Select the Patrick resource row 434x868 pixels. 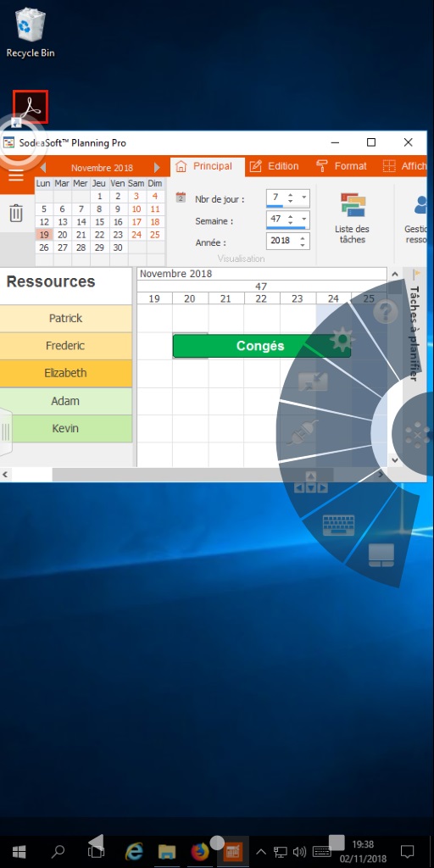(65, 319)
